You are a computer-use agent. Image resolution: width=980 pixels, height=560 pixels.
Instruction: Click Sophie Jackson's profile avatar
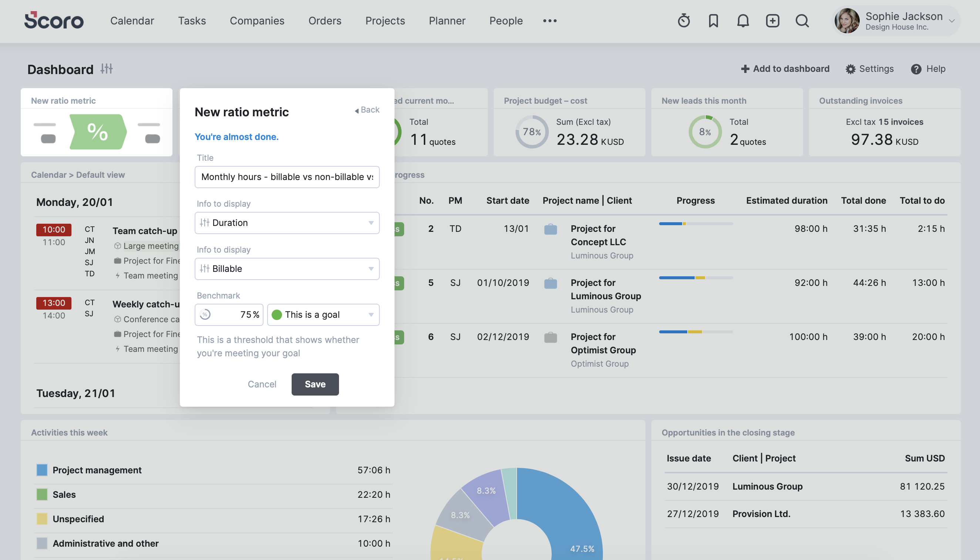coord(847,21)
